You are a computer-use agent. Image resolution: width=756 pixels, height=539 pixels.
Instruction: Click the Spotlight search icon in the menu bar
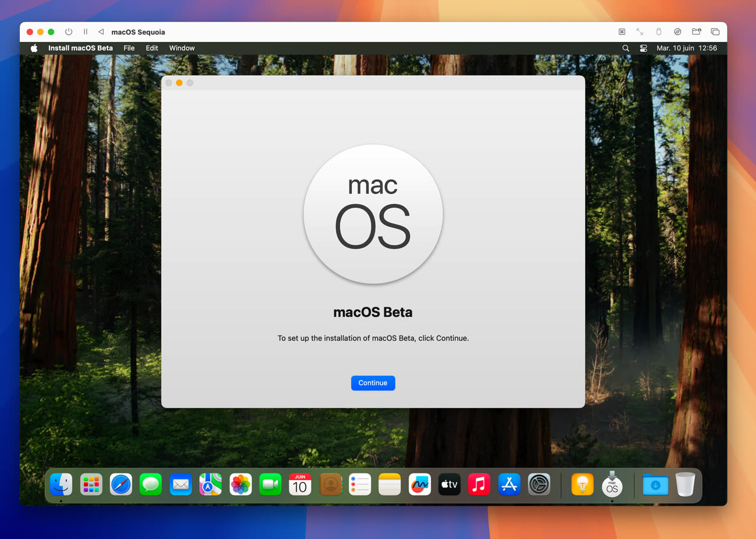point(626,48)
